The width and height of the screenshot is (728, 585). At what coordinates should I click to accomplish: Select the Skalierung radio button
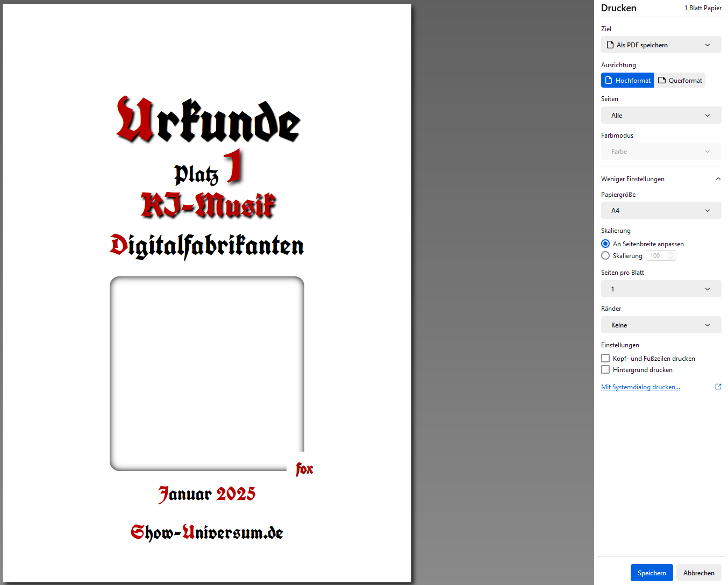[x=605, y=255]
